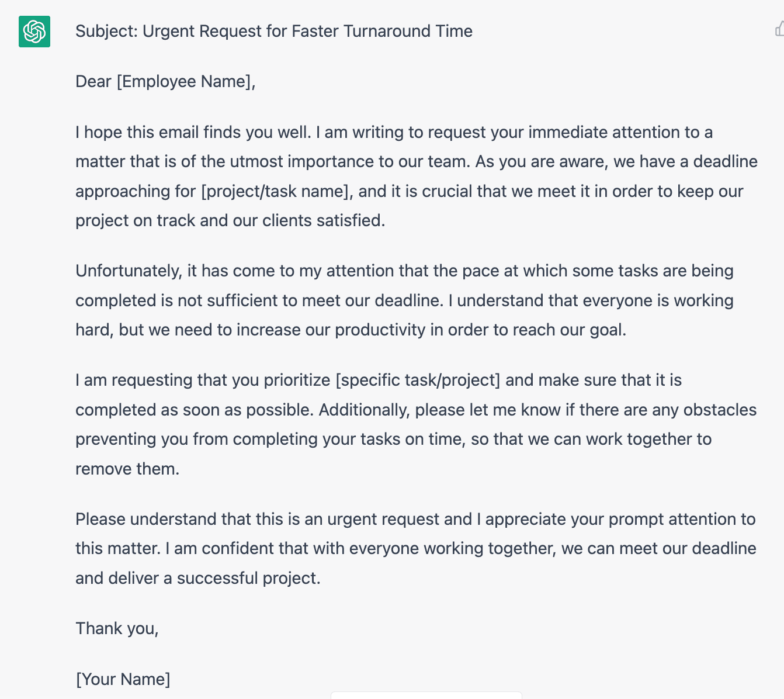The image size is (784, 699).
Task: Click the word "Subject:" in the heading
Action: tap(107, 31)
